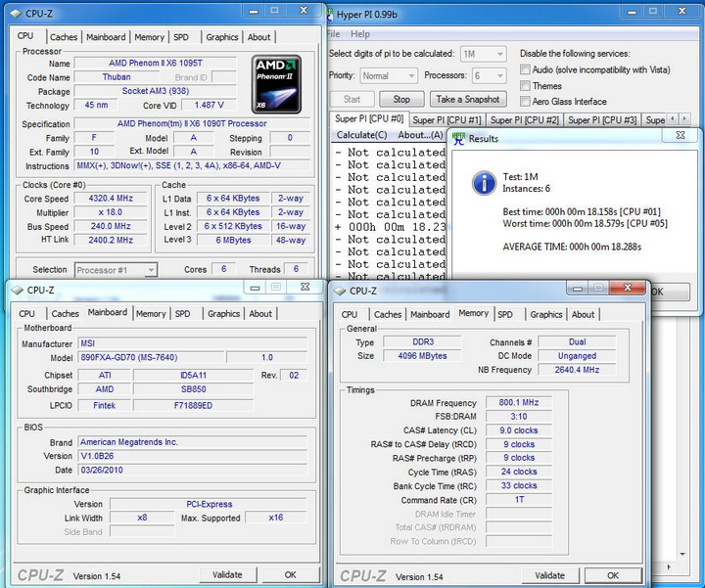Click the blue info icon in Results dialog
Viewport: 705px width, 588px height.
click(483, 182)
